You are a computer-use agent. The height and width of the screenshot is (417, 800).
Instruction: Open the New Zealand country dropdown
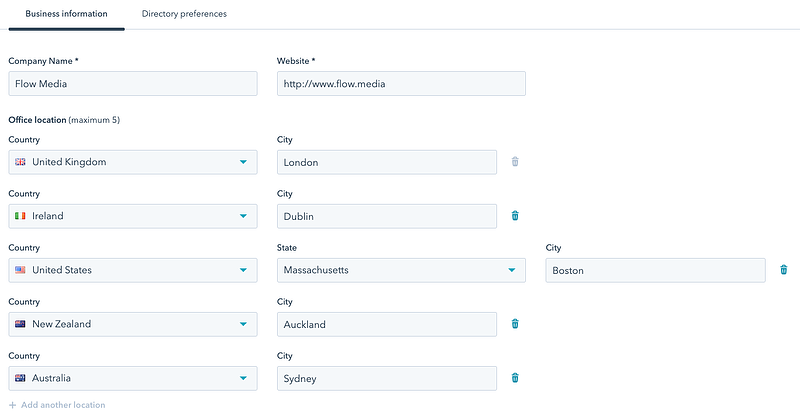133,325
